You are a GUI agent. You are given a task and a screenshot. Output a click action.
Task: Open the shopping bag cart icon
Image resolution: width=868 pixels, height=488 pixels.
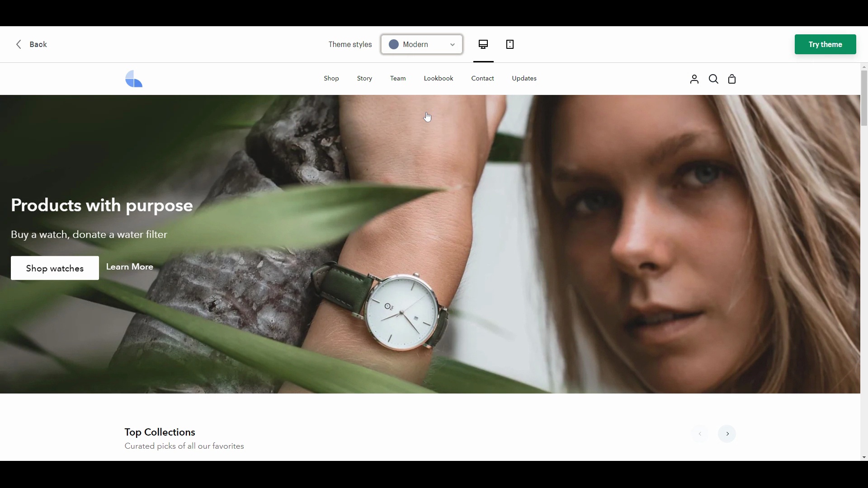tap(732, 80)
